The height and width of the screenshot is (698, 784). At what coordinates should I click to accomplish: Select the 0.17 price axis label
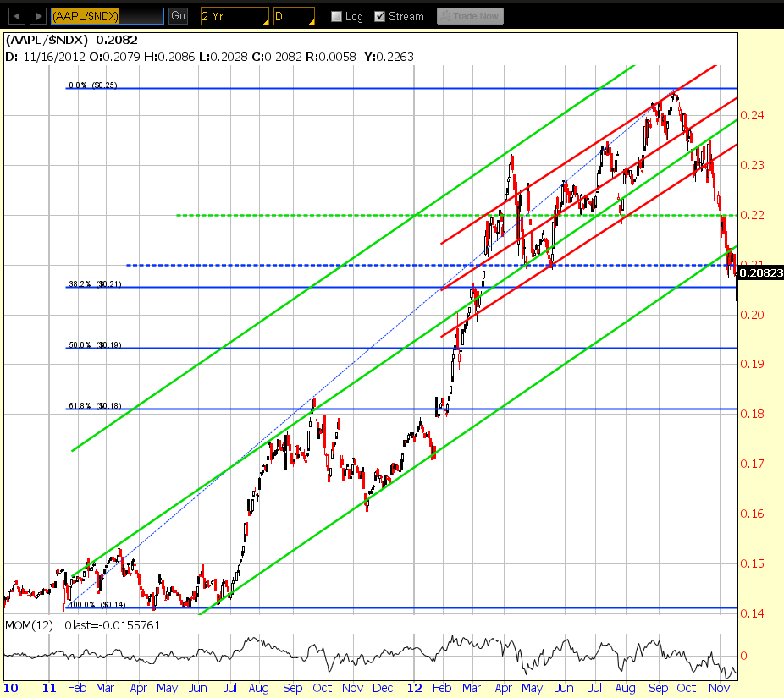pyautogui.click(x=752, y=464)
